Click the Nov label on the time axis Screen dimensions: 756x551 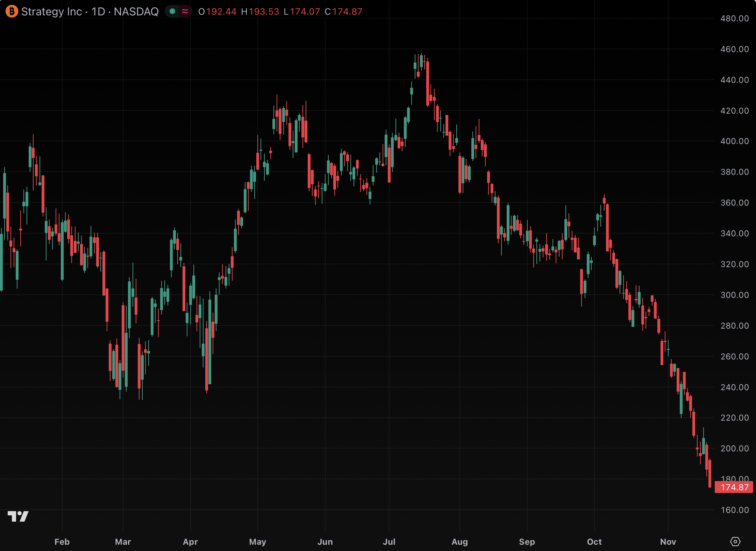(x=668, y=542)
